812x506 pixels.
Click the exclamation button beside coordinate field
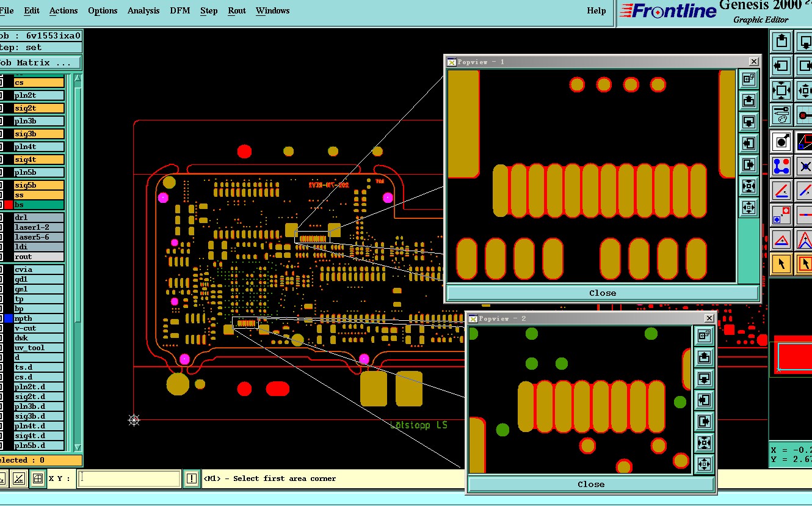192,479
